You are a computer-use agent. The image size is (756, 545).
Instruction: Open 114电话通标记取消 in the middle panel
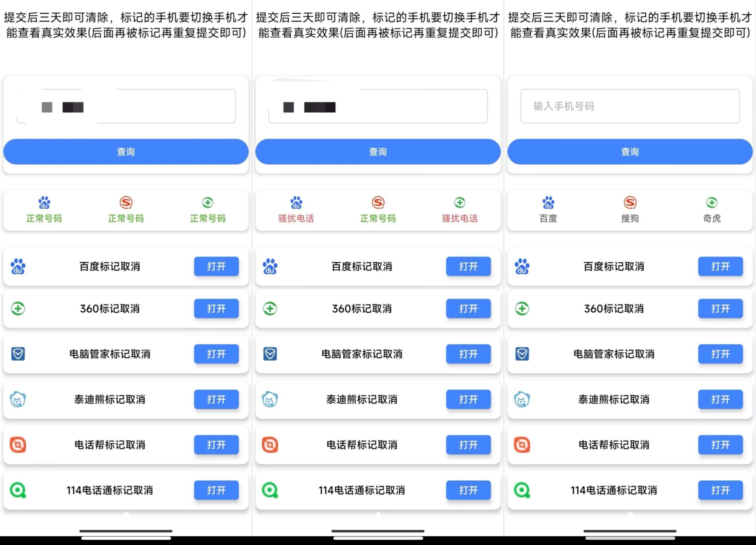tap(468, 490)
